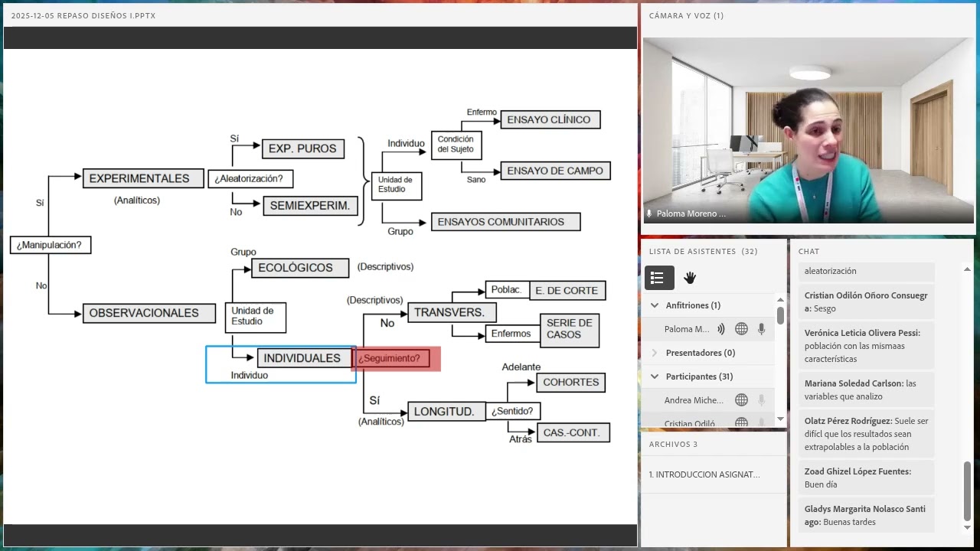Click the LISTA DE ASISTENTES (32) title
Image resolution: width=980 pixels, height=551 pixels.
704,251
